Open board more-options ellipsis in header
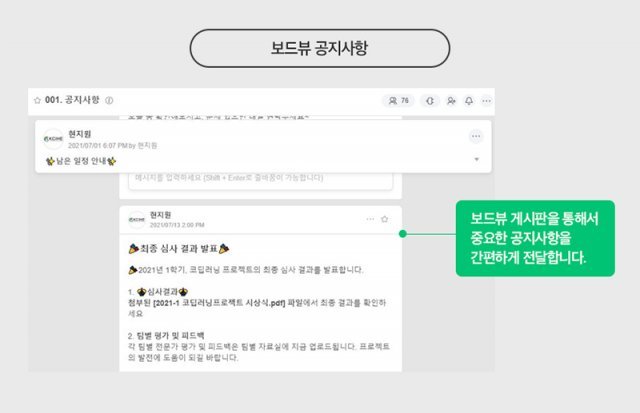Screen dimensions: 640x413 (x=487, y=100)
